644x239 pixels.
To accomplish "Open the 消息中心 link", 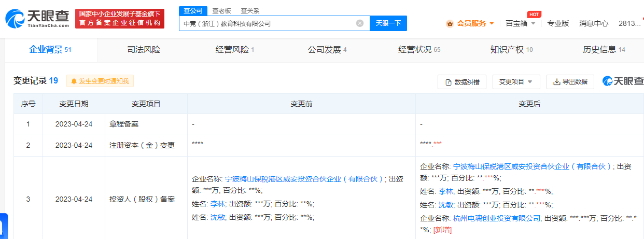I will coord(594,23).
